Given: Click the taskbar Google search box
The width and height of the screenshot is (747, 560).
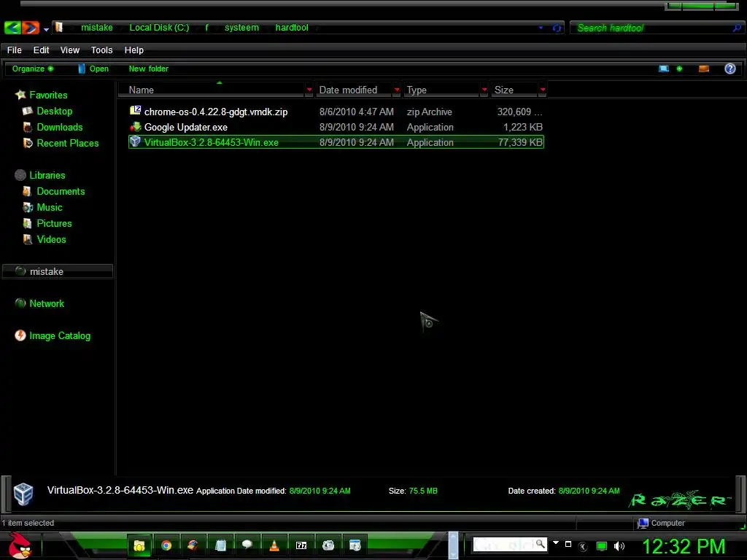Looking at the screenshot, I should click(x=509, y=544).
